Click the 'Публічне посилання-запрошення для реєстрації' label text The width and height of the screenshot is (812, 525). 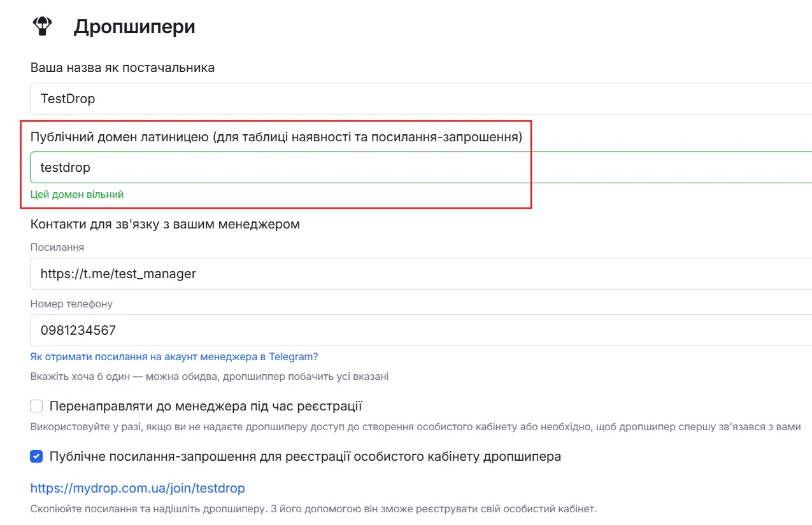point(305,456)
